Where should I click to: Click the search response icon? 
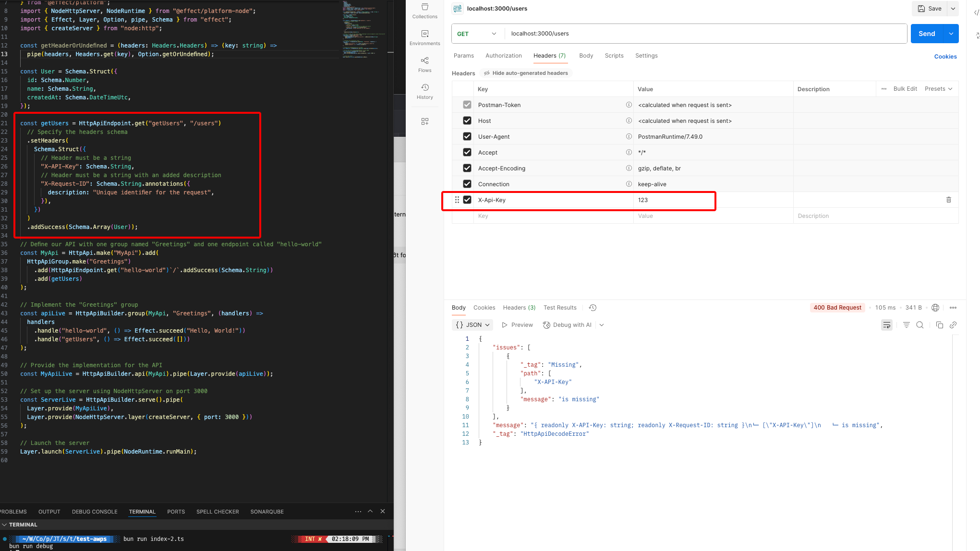(920, 325)
